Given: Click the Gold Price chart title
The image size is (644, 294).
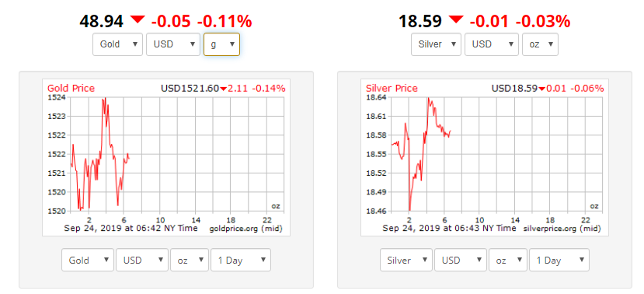Looking at the screenshot, I should (71, 88).
